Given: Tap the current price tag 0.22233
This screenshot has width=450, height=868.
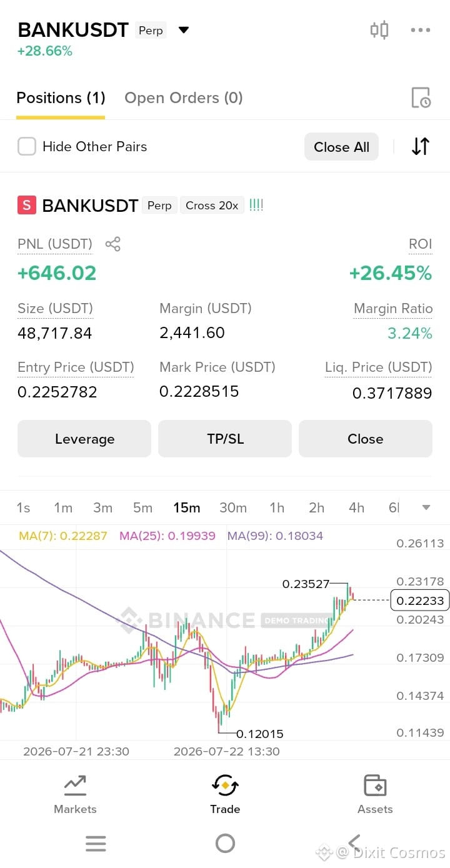Looking at the screenshot, I should 420,601.
